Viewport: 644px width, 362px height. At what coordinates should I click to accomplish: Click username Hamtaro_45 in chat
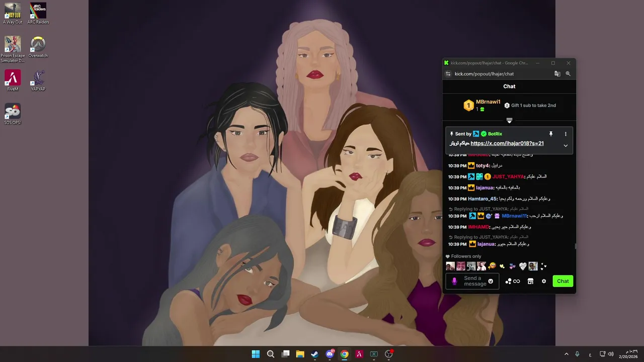[x=483, y=199]
